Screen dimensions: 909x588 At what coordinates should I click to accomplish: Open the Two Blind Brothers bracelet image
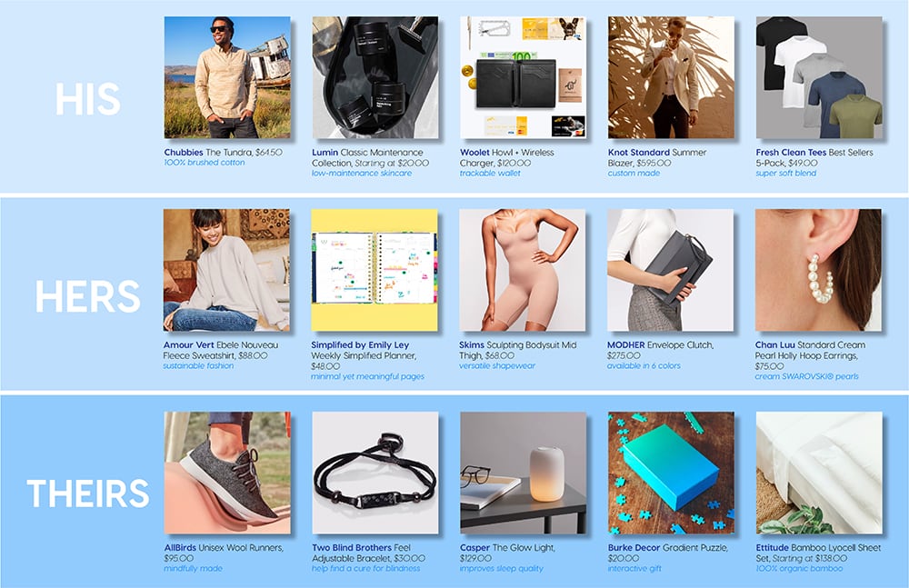(x=375, y=473)
